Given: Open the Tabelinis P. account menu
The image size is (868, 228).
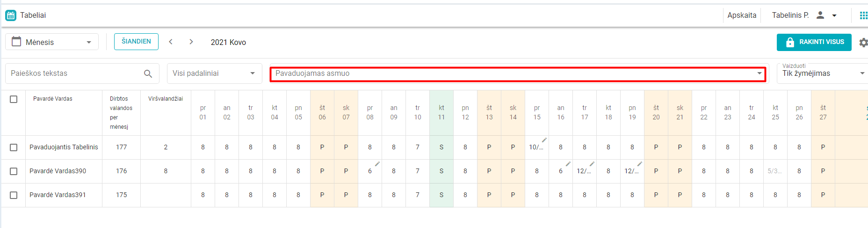Looking at the screenshot, I should (790, 15).
